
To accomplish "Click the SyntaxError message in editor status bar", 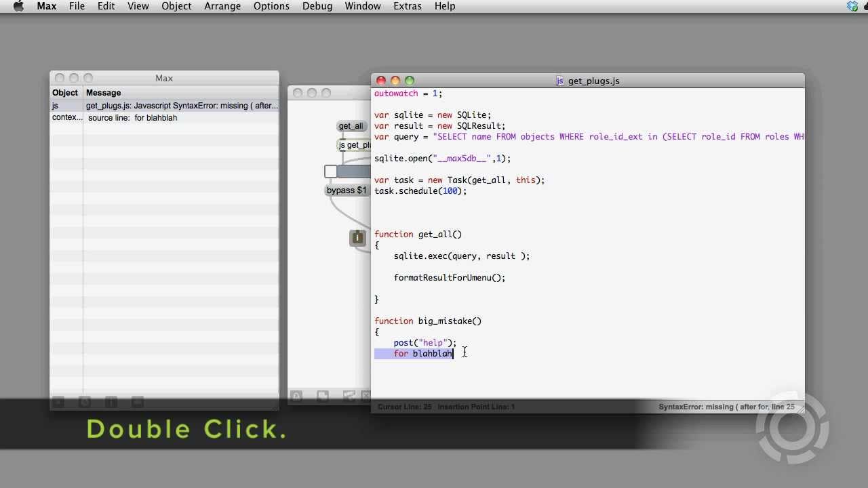I will (726, 407).
